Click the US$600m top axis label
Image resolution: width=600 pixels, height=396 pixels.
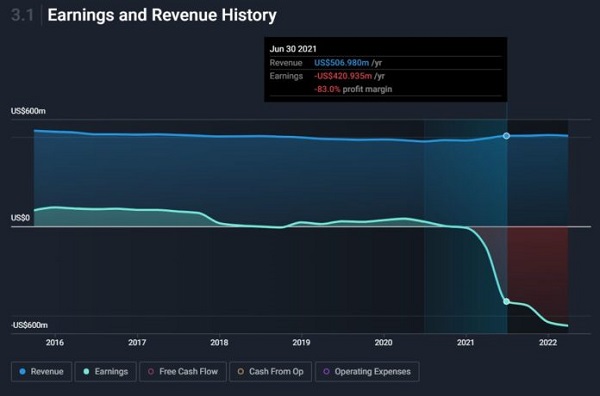tap(28, 111)
